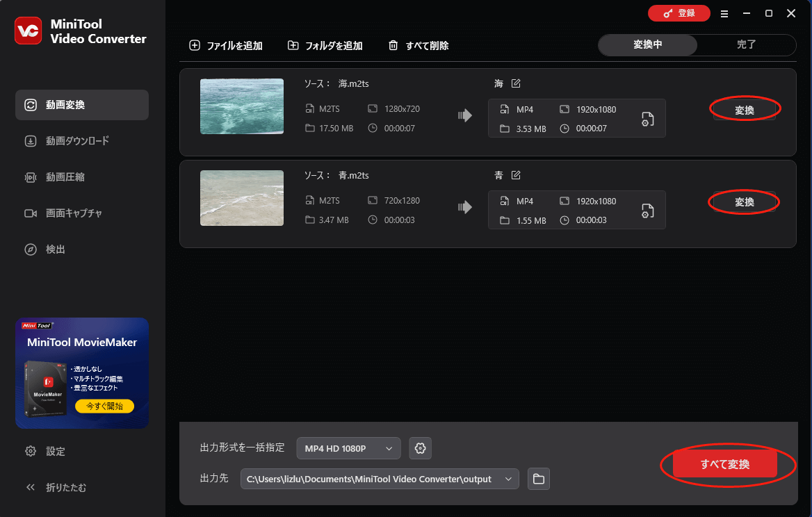Minimize the MiniTool Video Converter window
This screenshot has height=517, width=812.
click(x=746, y=13)
